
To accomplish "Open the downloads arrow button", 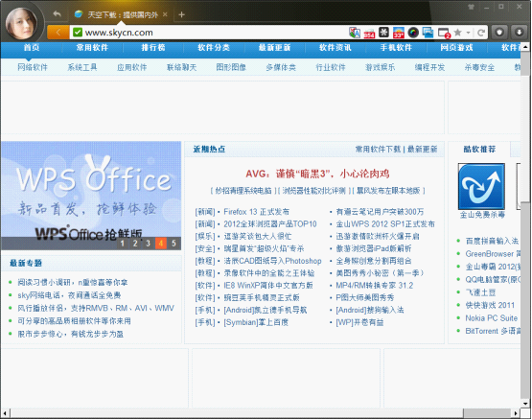I will (519, 33).
